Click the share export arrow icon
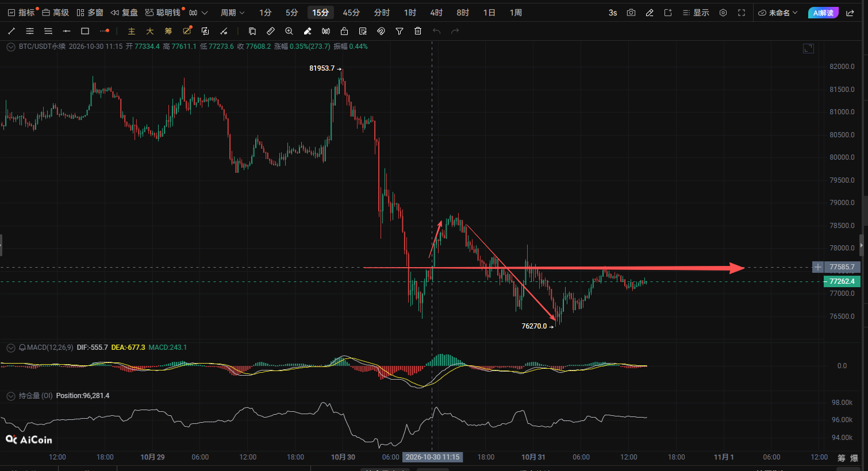The width and height of the screenshot is (868, 471). [850, 13]
